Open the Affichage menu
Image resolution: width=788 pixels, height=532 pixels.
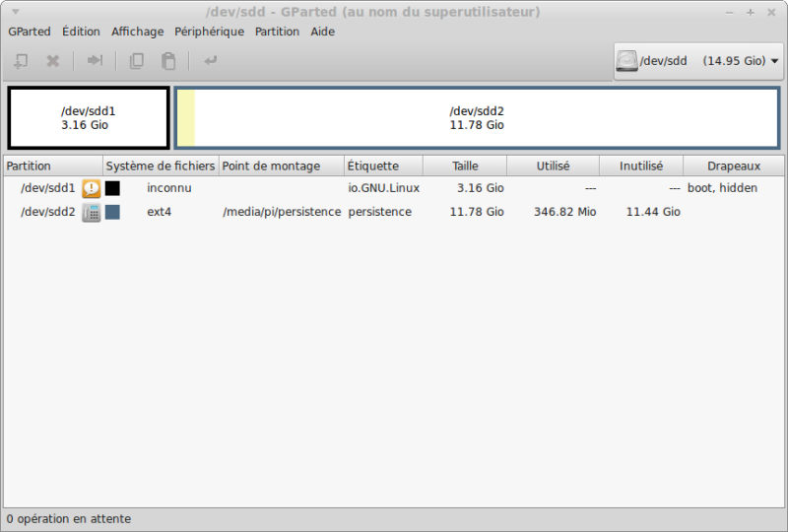(138, 32)
